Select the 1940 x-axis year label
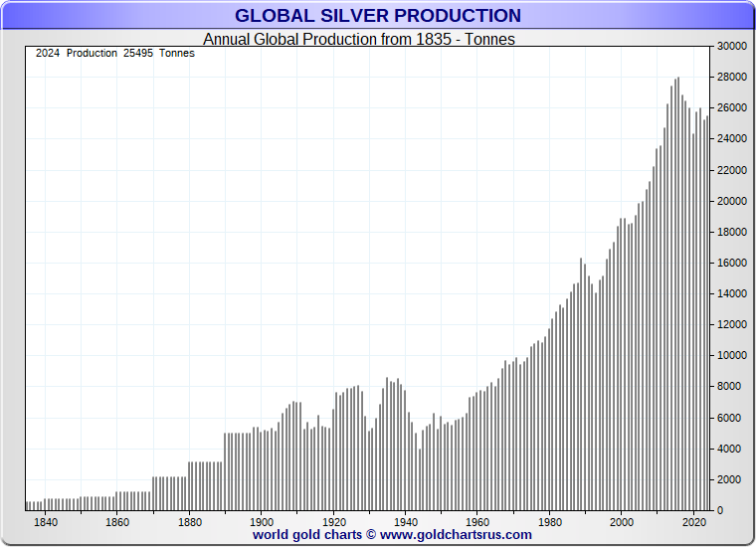The width and height of the screenshot is (756, 547). coord(406,522)
